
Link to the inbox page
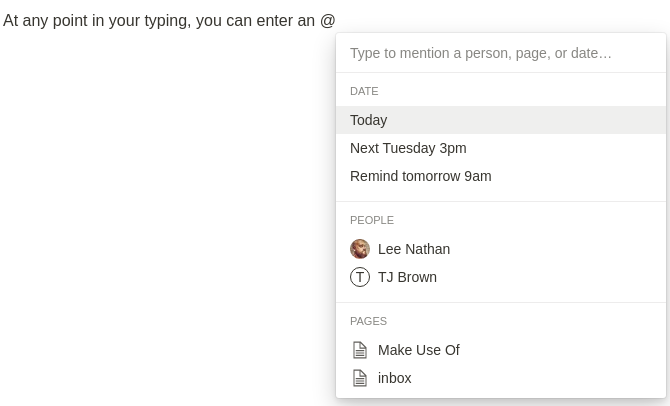(x=394, y=378)
